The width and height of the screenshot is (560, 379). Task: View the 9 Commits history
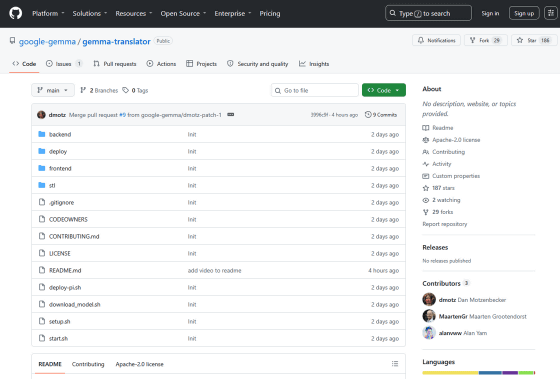tap(381, 115)
